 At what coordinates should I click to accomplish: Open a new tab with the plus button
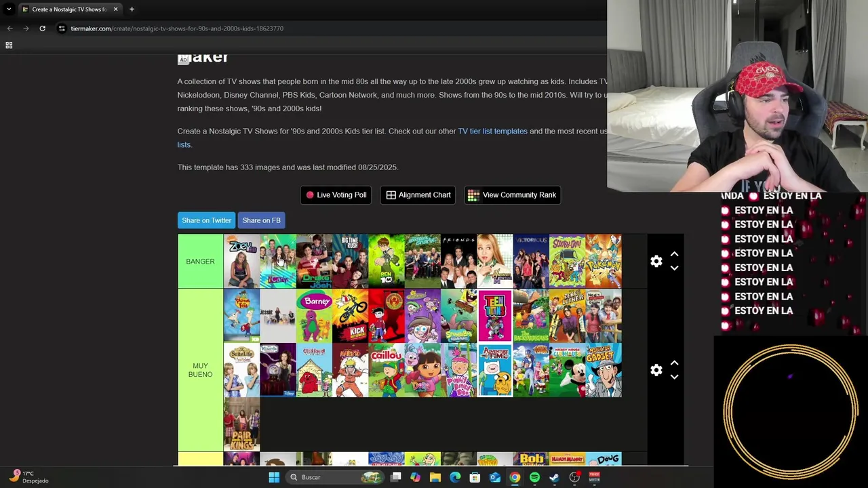pyautogui.click(x=132, y=9)
